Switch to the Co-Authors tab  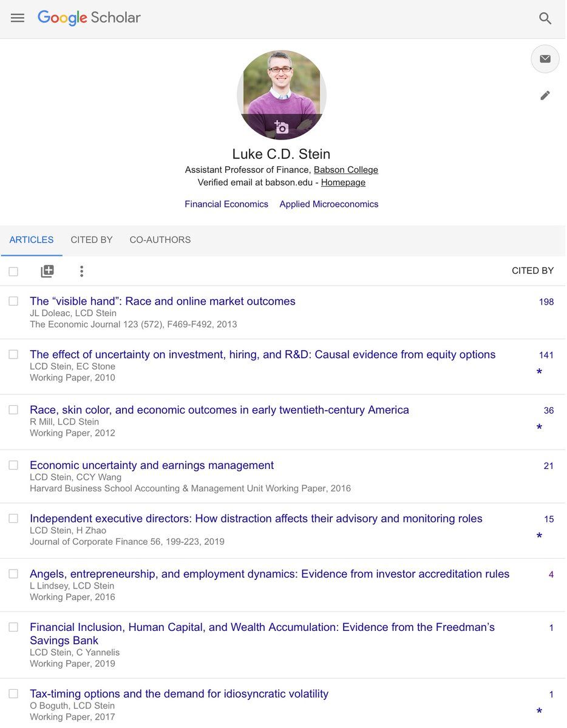tap(160, 240)
